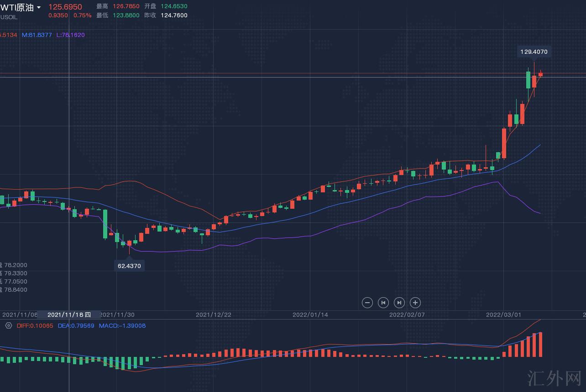Open the MACD indicator settings hexagon icon
The image size is (586, 392).
coord(8,325)
